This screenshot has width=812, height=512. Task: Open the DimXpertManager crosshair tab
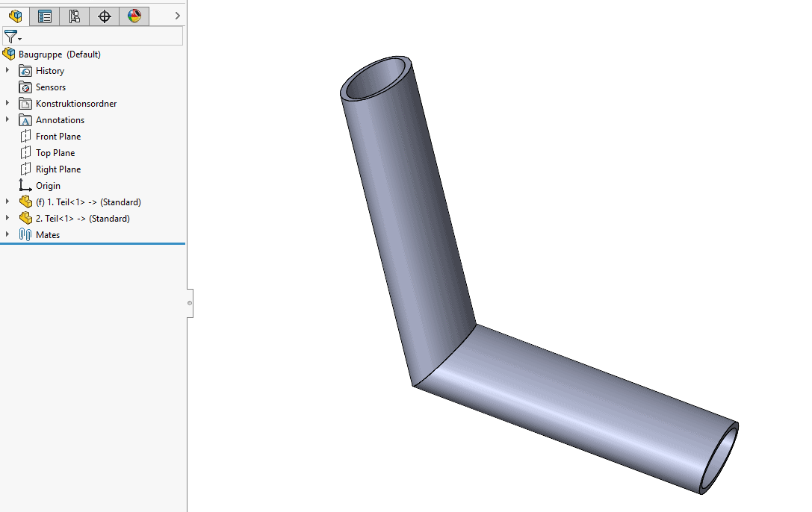tap(104, 16)
